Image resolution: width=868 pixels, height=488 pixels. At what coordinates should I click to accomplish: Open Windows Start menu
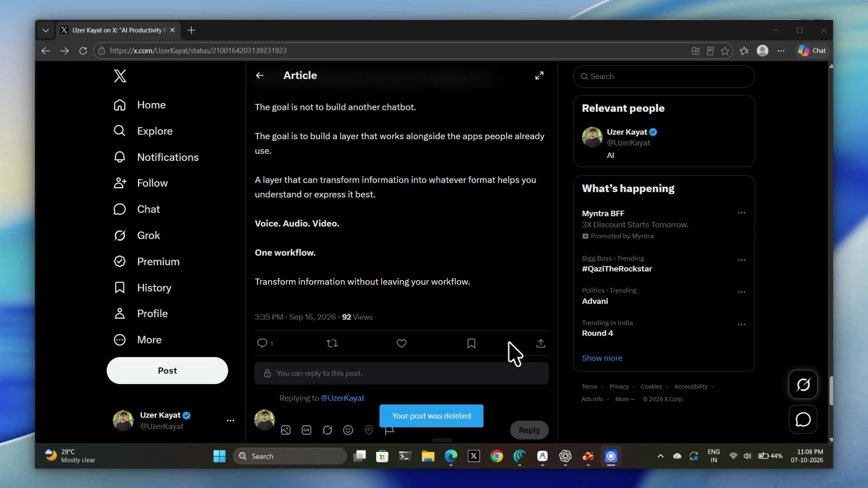[219, 456]
